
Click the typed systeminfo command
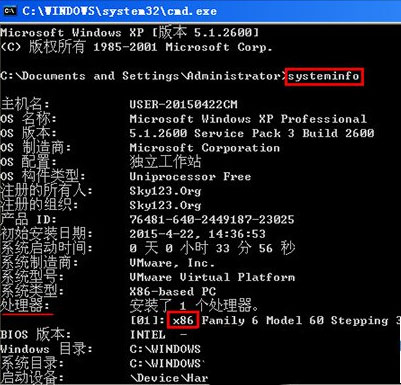[324, 76]
